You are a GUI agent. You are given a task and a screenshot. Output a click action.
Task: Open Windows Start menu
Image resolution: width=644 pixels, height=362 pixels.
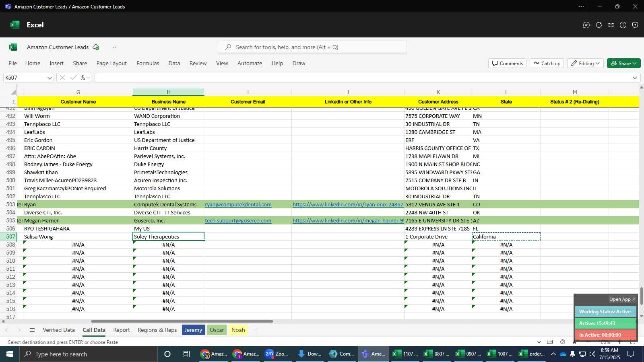pyautogui.click(x=10, y=354)
